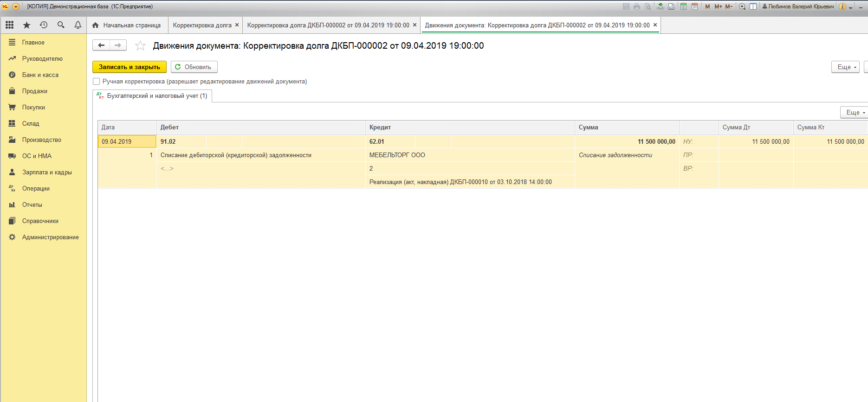
Task: Click the Zoom scale magnifier icon
Action: [742, 6]
